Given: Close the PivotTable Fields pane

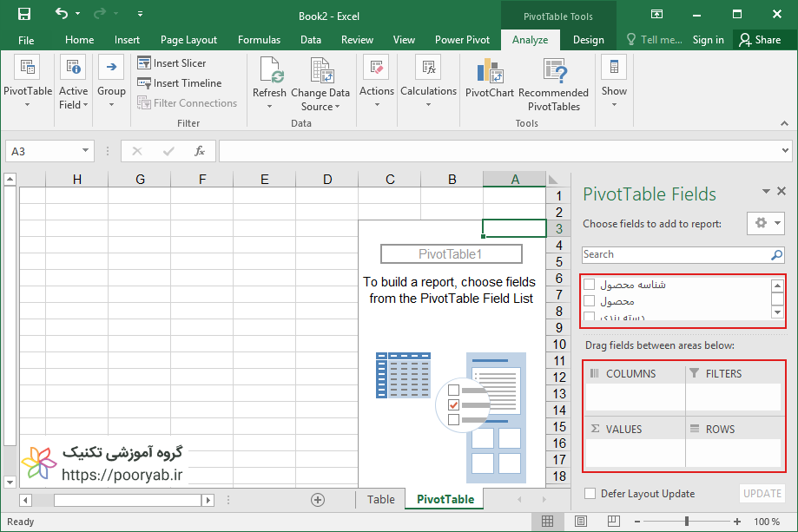Looking at the screenshot, I should click(x=782, y=191).
